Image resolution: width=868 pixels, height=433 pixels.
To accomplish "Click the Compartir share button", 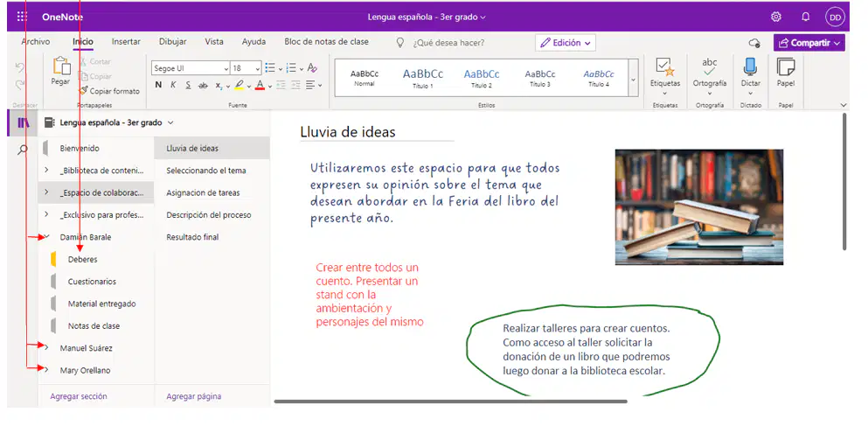I will click(x=809, y=43).
